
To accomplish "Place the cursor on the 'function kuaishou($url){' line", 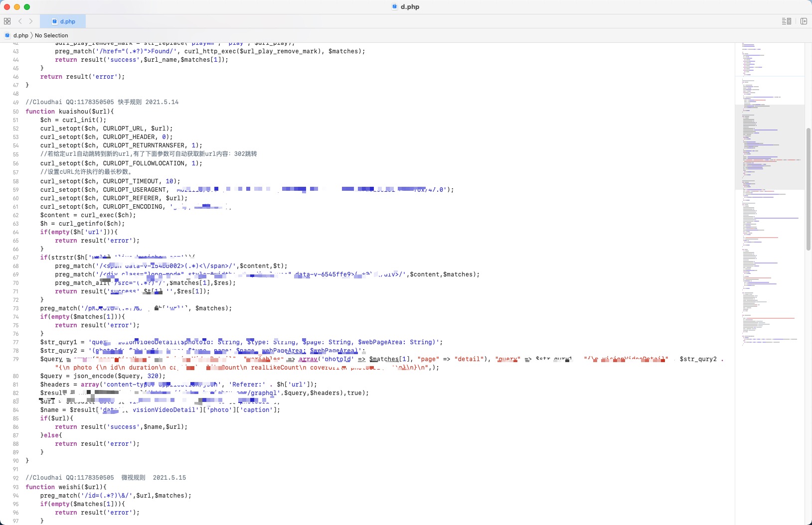I will click(70, 112).
